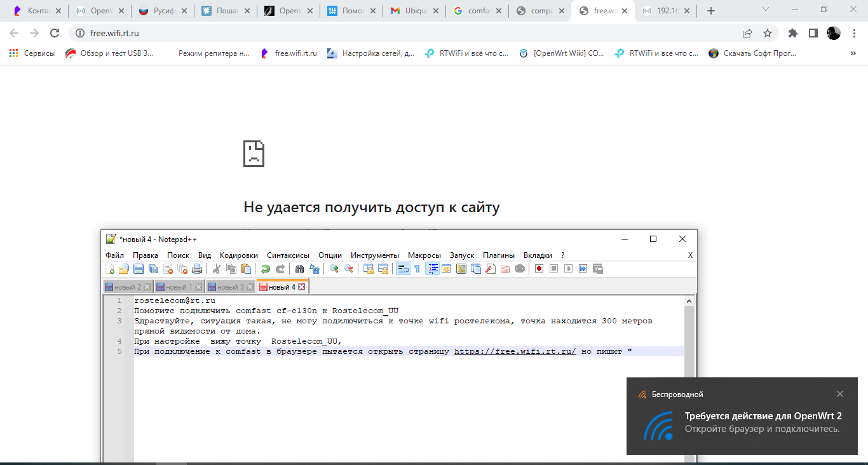Viewport: 868px width, 465px height.
Task: Go back in Chrome
Action: (14, 33)
